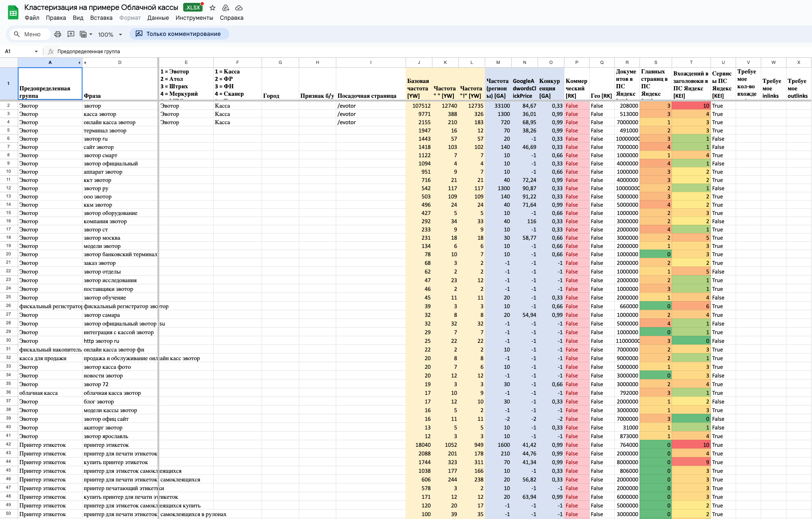The height and width of the screenshot is (519, 812).
Task: Open the Правка menu
Action: 56,18
